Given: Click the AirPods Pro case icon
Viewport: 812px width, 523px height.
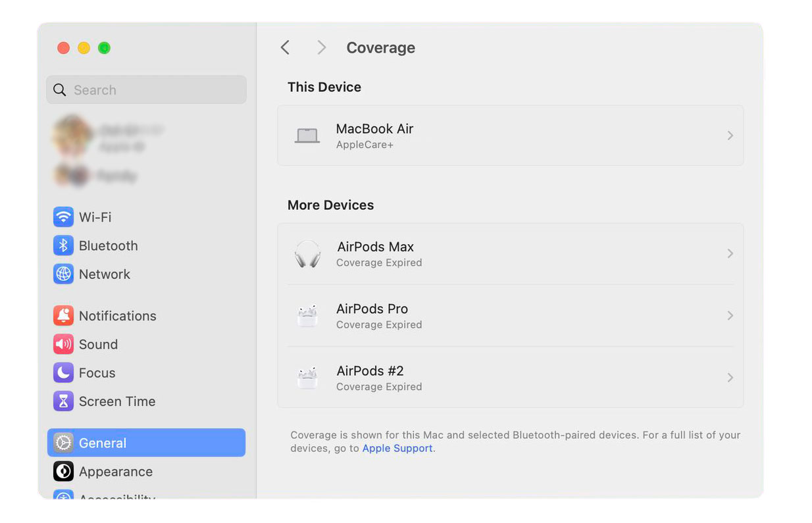Looking at the screenshot, I should pos(307,316).
